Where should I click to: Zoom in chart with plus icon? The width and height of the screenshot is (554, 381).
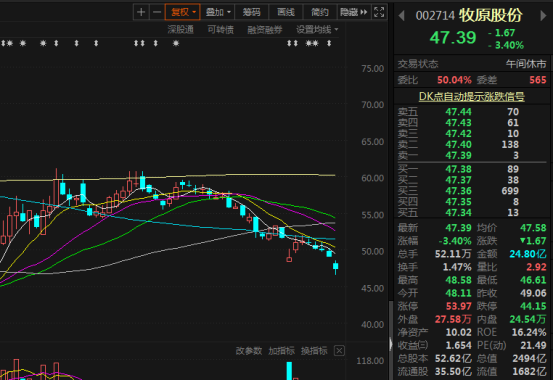141,12
